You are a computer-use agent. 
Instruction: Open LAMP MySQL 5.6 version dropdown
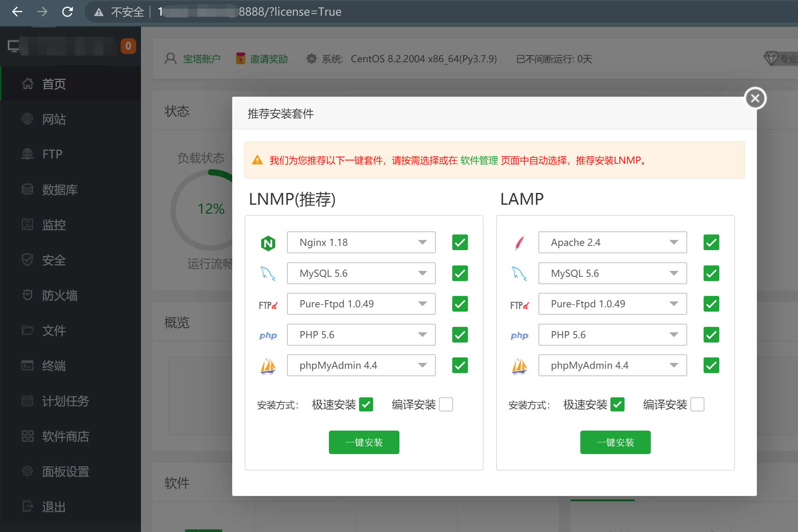613,273
